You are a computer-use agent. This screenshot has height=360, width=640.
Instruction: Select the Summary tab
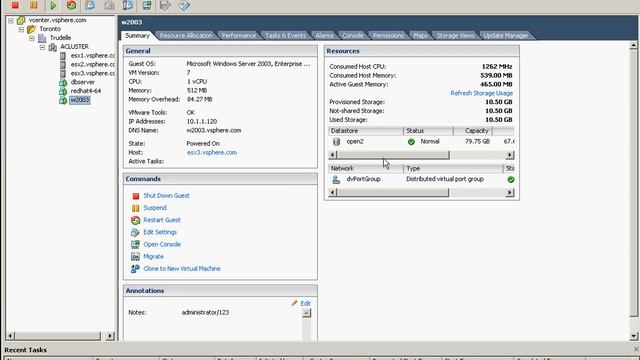click(137, 36)
